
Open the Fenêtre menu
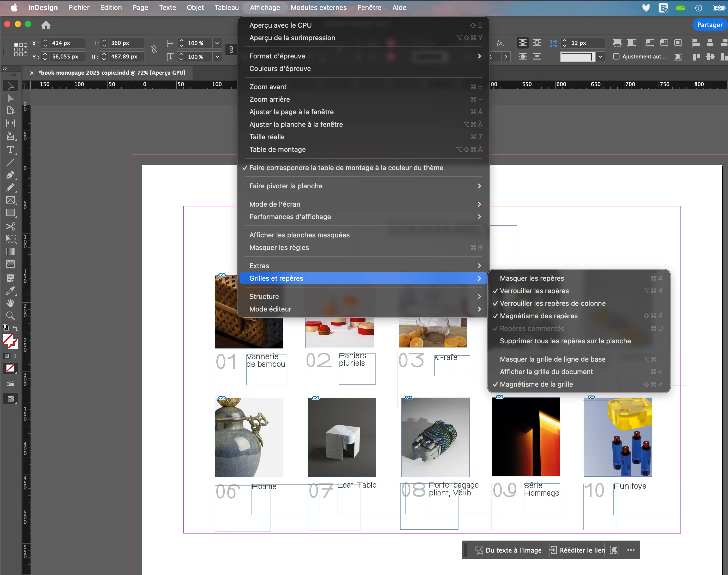[369, 7]
